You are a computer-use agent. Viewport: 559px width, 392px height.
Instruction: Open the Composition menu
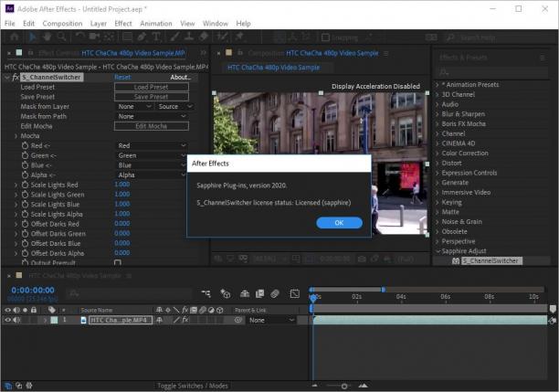point(62,24)
